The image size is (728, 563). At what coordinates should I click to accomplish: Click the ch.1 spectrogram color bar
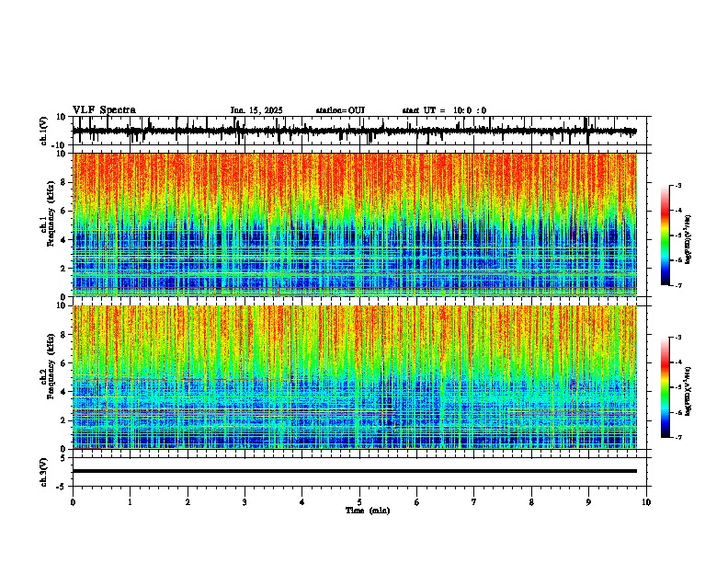click(665, 236)
